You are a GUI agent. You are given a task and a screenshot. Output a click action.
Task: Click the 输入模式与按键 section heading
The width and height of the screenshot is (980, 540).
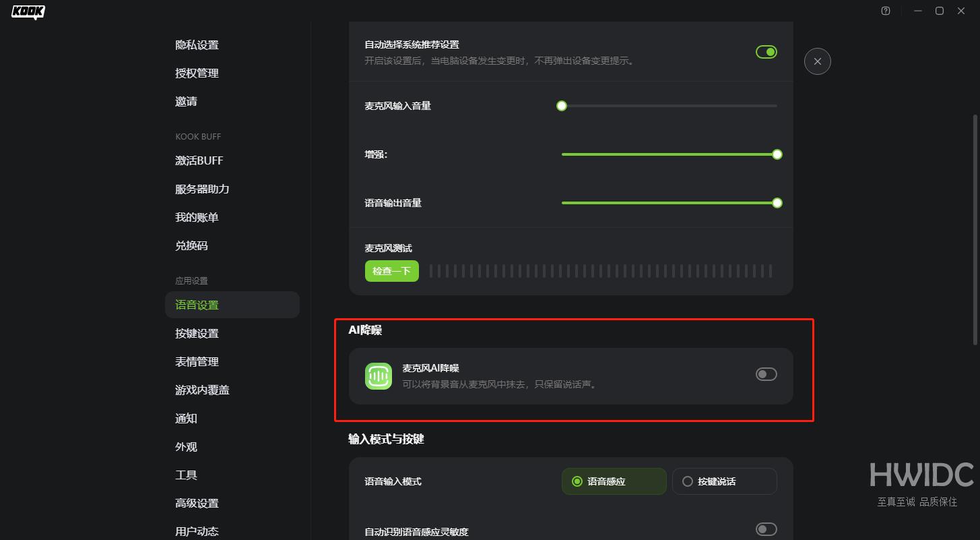[x=386, y=439]
